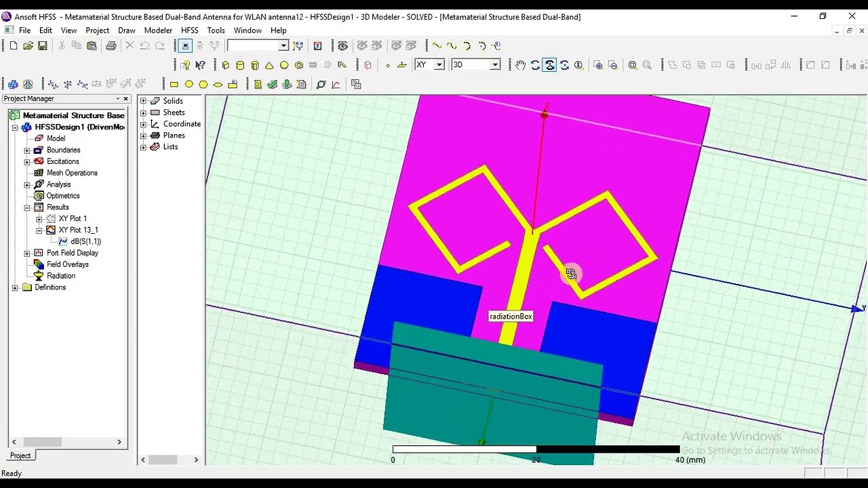Draw a box with the box tool

click(x=226, y=65)
